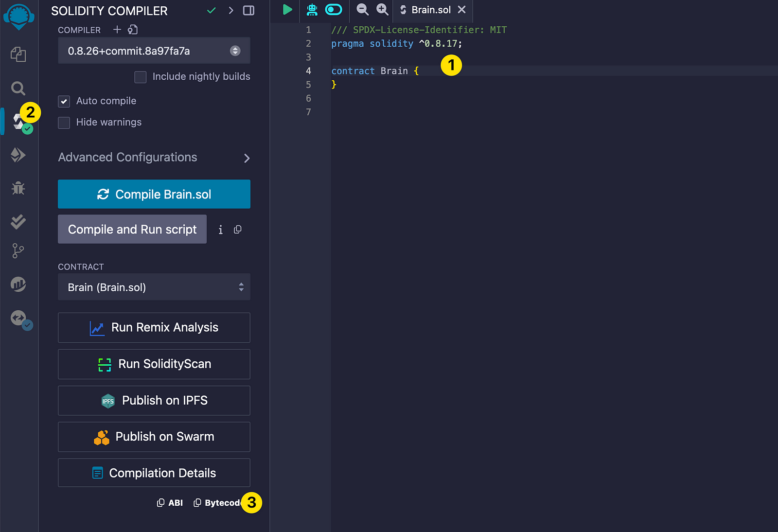
Task: Open the Git source control icon
Action: [x=18, y=251]
